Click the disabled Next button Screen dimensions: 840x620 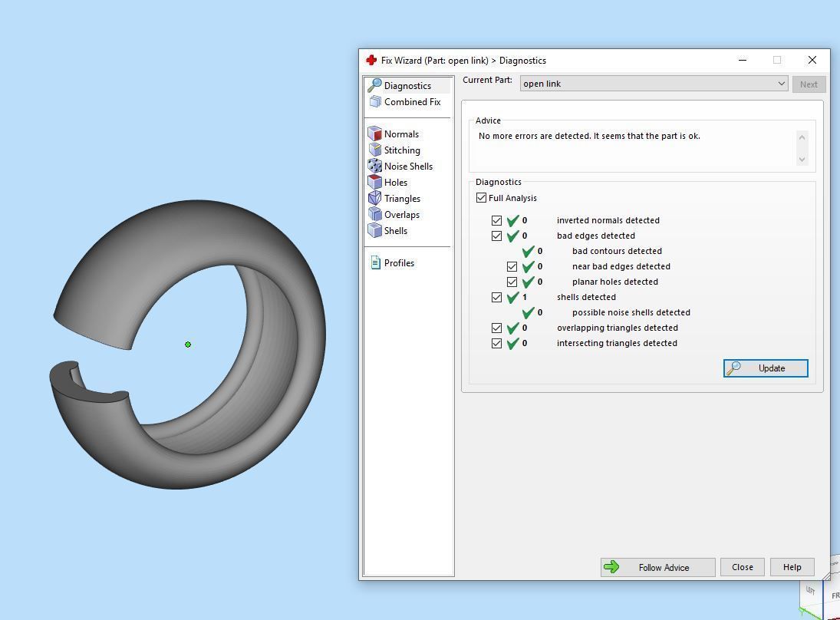(x=809, y=84)
